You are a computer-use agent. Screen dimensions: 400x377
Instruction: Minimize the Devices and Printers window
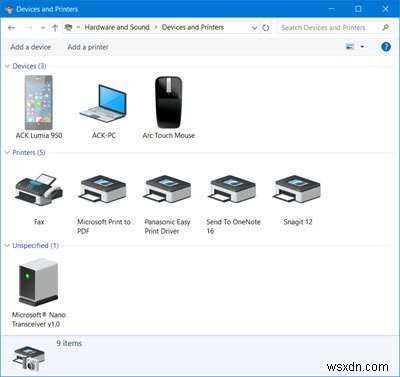click(332, 9)
